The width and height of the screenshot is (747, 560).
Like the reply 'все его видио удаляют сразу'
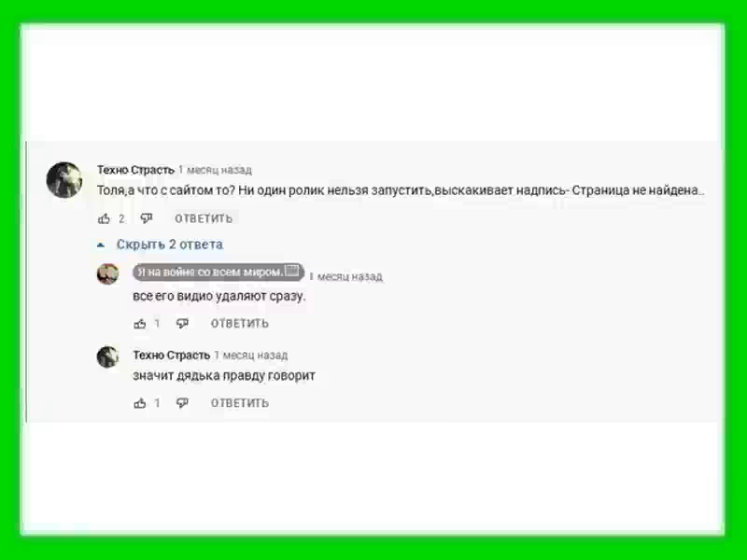139,324
